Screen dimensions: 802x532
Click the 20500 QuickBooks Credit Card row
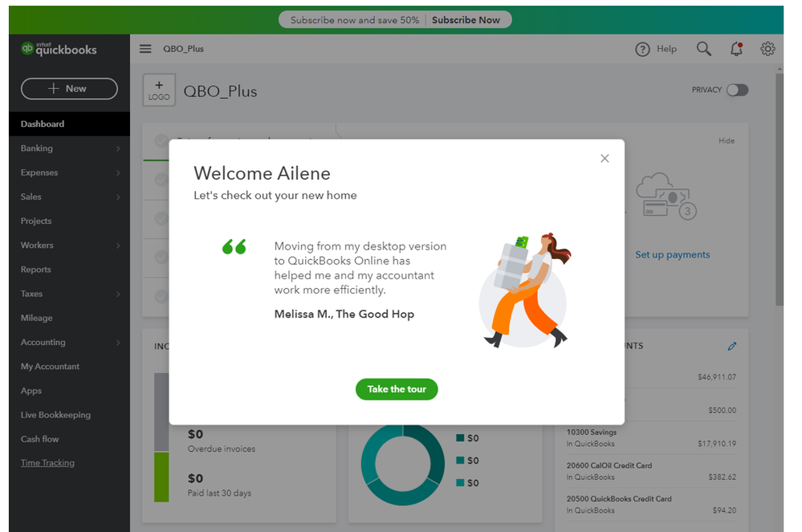click(651, 505)
